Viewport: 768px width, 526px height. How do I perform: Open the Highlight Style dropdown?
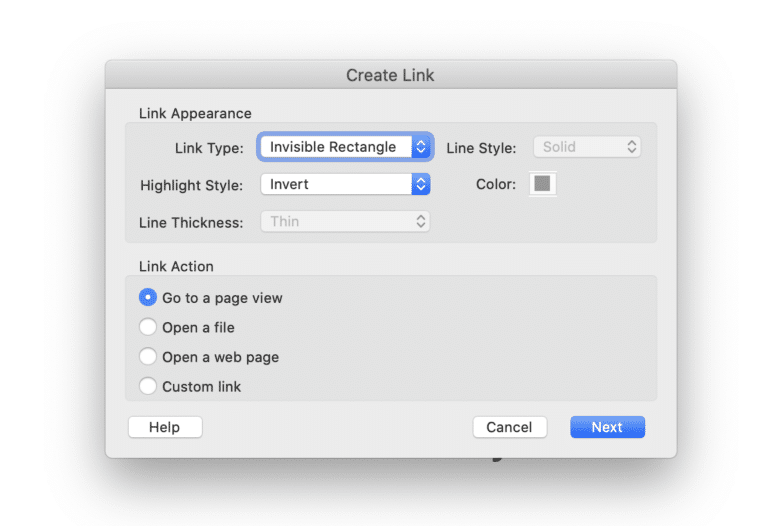[345, 184]
